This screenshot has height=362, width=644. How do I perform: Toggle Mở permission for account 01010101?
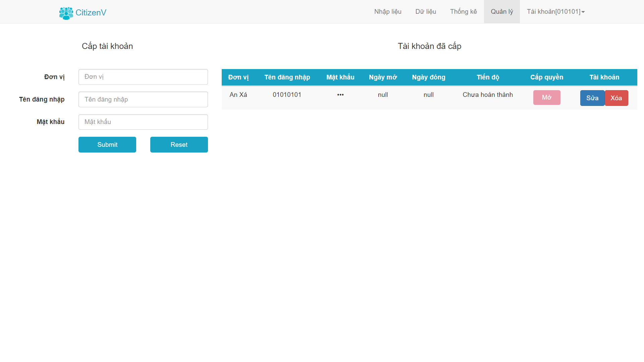coord(547,98)
